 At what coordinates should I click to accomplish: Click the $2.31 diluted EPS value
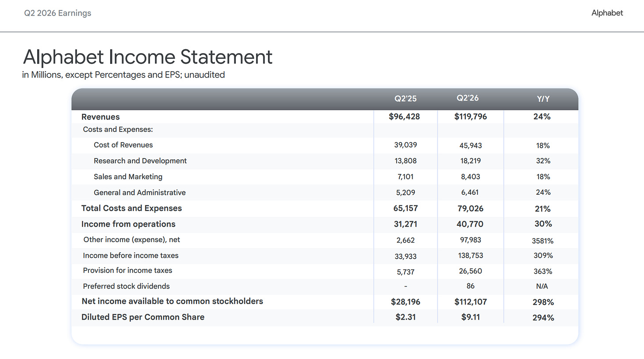[406, 317]
